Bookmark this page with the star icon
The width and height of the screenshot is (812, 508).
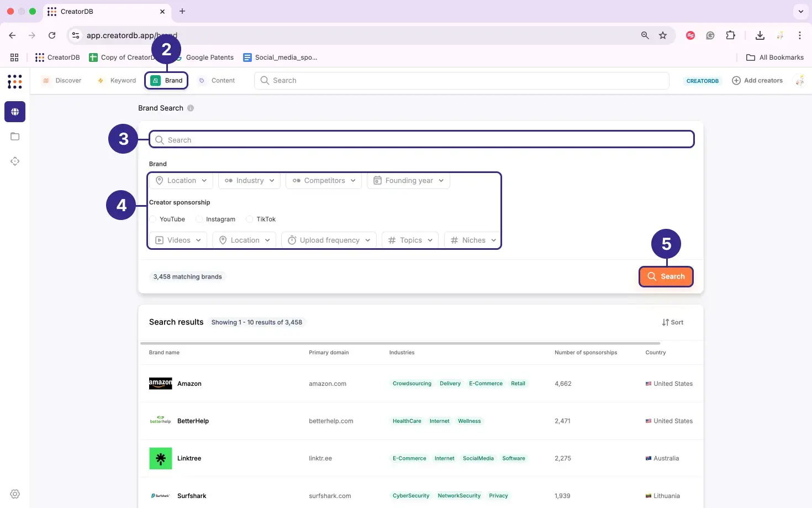(663, 35)
